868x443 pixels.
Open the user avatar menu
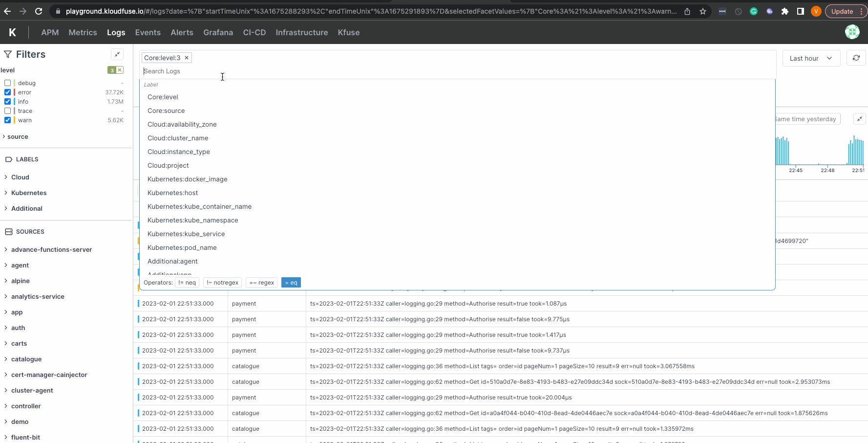[852, 32]
